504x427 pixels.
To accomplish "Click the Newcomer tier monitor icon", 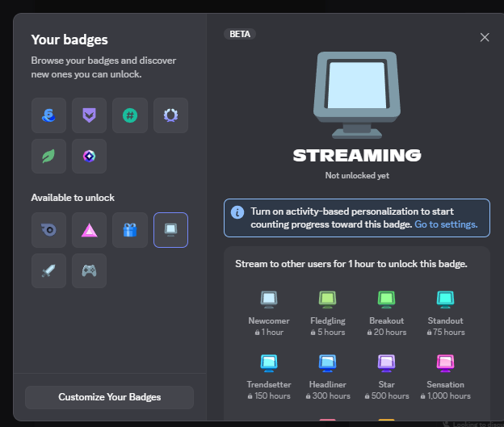I will point(269,299).
